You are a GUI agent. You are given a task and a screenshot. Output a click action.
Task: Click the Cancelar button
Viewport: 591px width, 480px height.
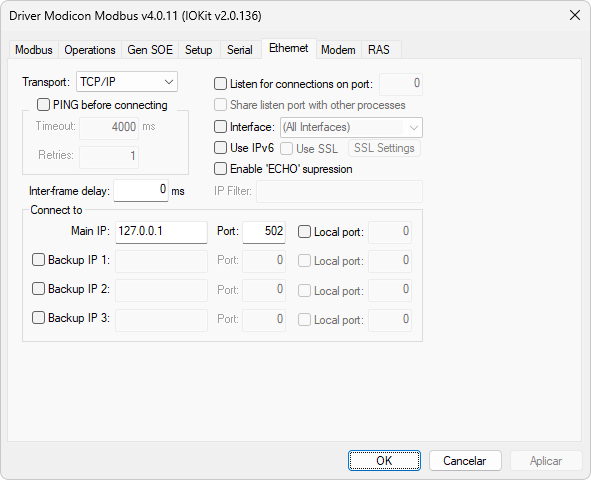pyautogui.click(x=465, y=460)
